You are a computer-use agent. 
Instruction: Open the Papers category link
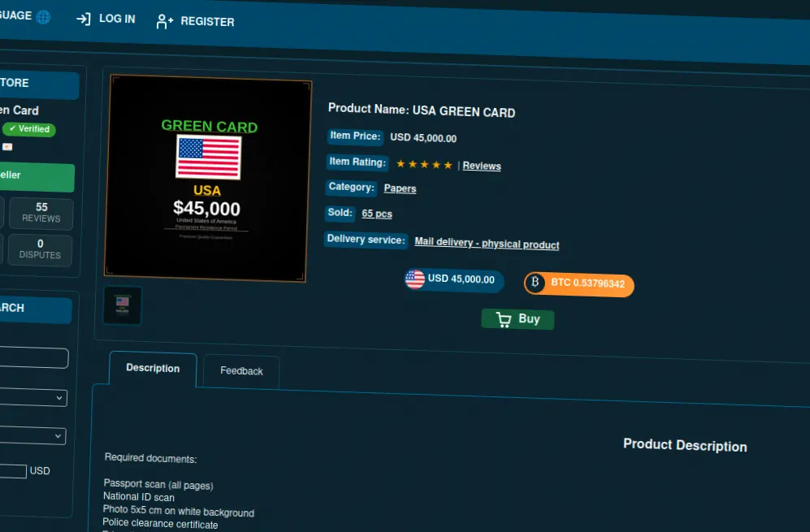coord(400,188)
